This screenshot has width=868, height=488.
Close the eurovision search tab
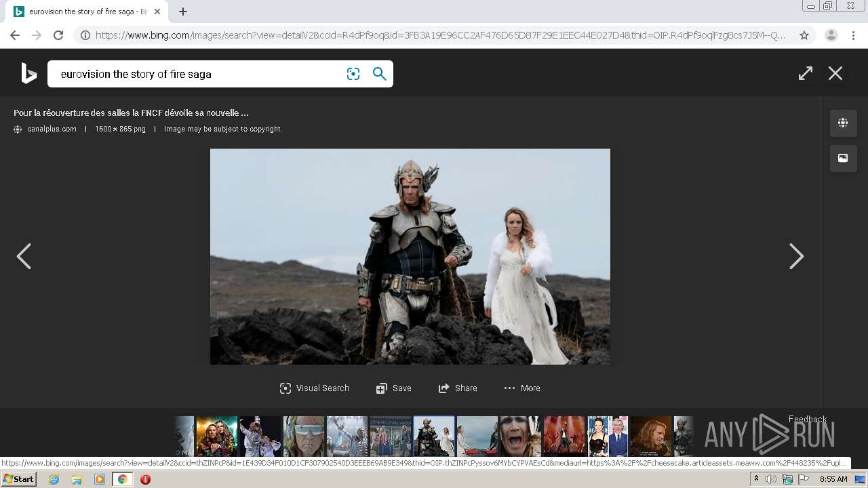[x=157, y=12]
